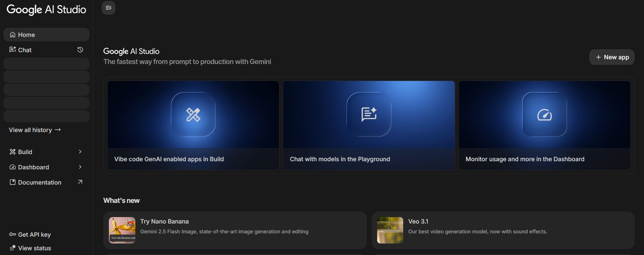Click the Veo 3.1 thumbnail image
Screen dimensions: 644x255
390,230
